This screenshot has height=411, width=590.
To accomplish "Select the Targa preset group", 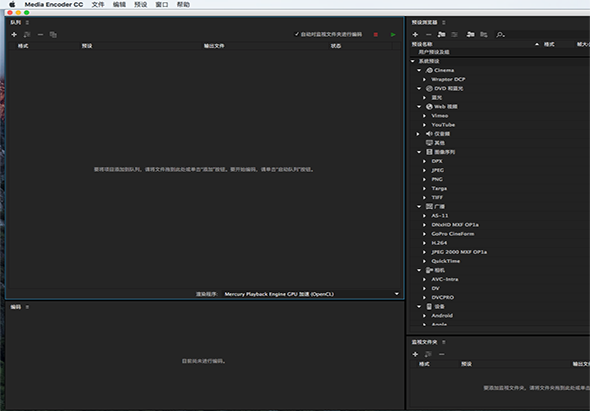I will tap(439, 189).
